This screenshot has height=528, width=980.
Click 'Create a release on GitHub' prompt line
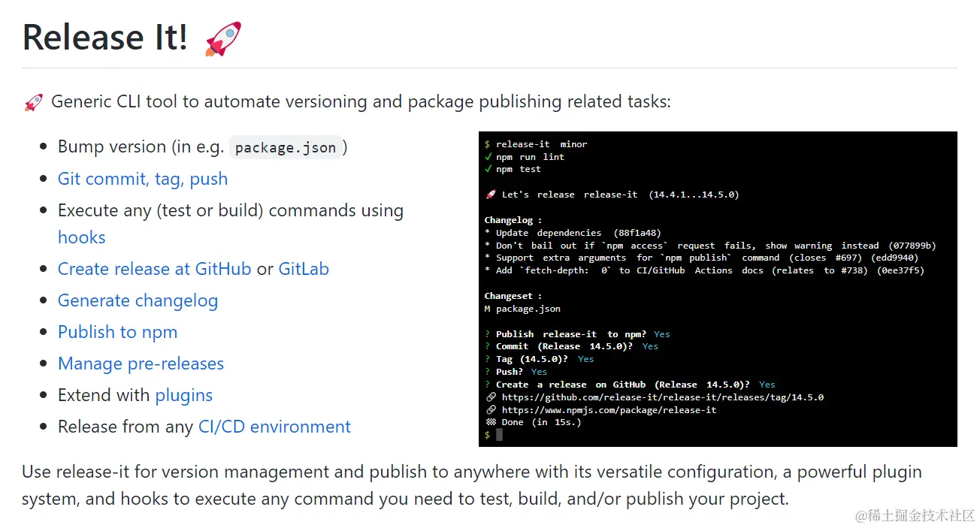[x=630, y=385]
